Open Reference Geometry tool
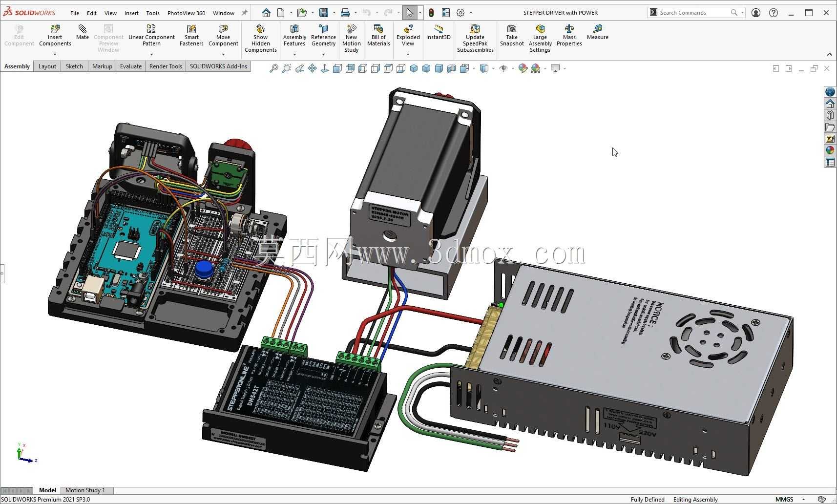 point(323,35)
